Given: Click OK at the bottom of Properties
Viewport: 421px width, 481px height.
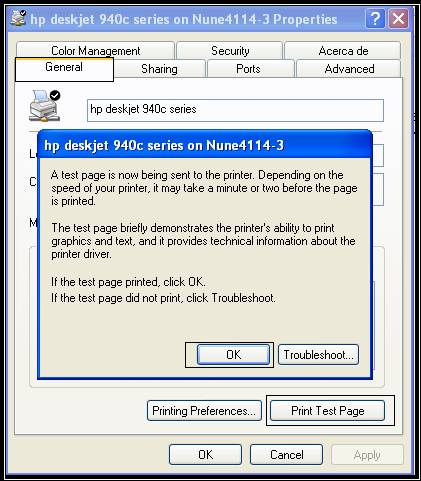Looking at the screenshot, I should pyautogui.click(x=205, y=454).
